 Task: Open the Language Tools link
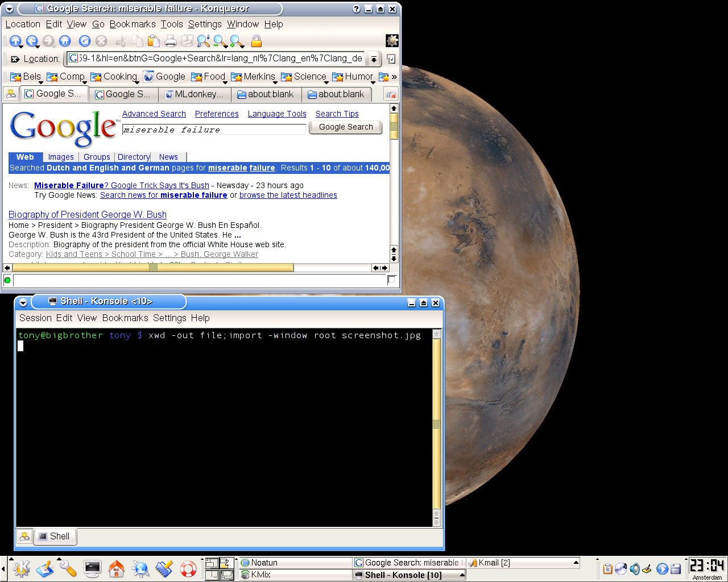pyautogui.click(x=277, y=114)
